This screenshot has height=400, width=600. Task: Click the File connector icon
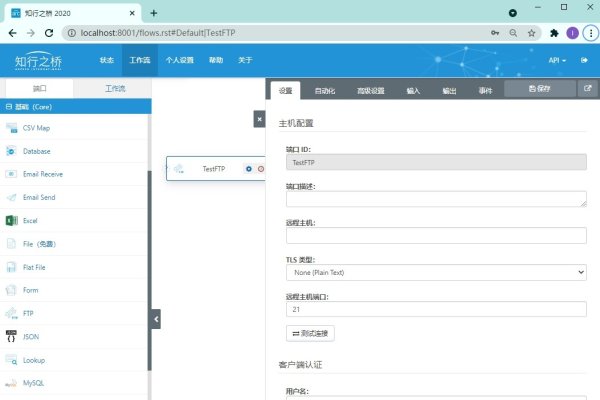[11, 244]
